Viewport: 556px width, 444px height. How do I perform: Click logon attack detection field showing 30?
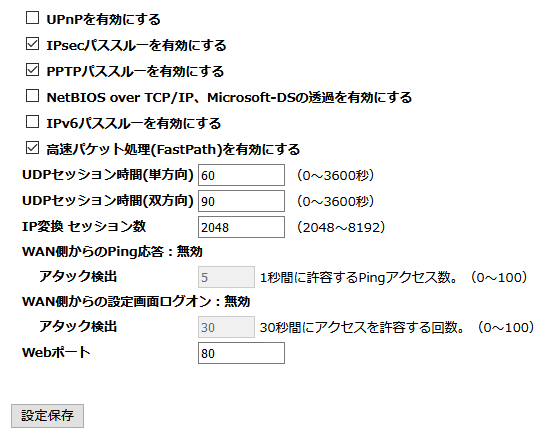pyautogui.click(x=226, y=327)
